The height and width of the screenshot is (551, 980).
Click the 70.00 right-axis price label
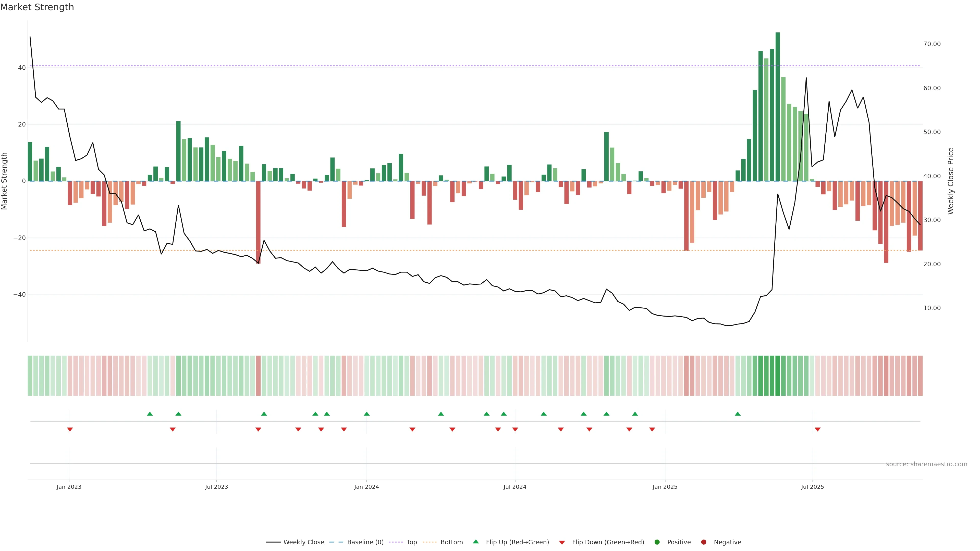tap(932, 44)
